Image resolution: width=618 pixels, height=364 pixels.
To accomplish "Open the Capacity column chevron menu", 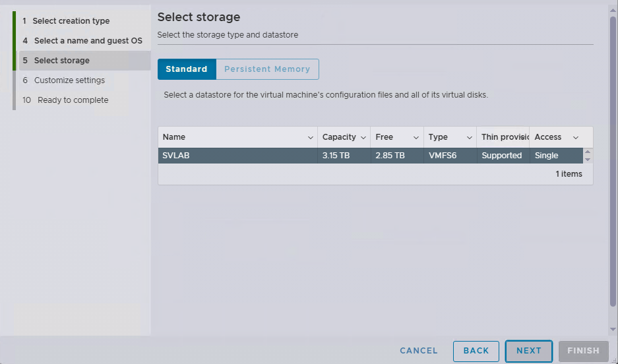I will (363, 137).
